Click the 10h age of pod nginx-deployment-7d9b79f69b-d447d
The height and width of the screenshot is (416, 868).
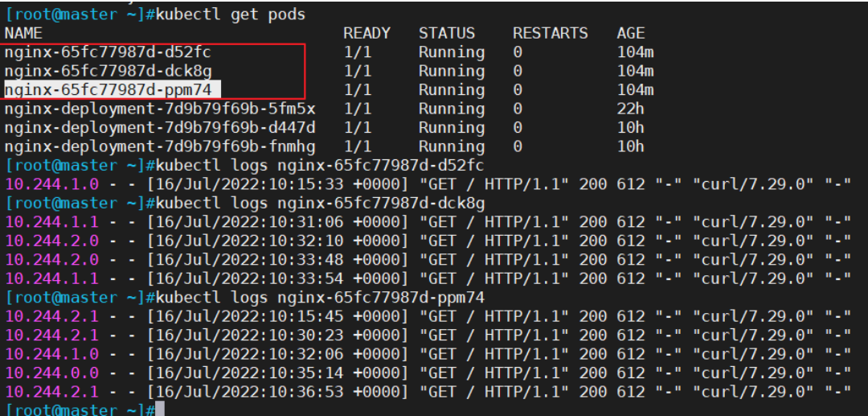631,128
